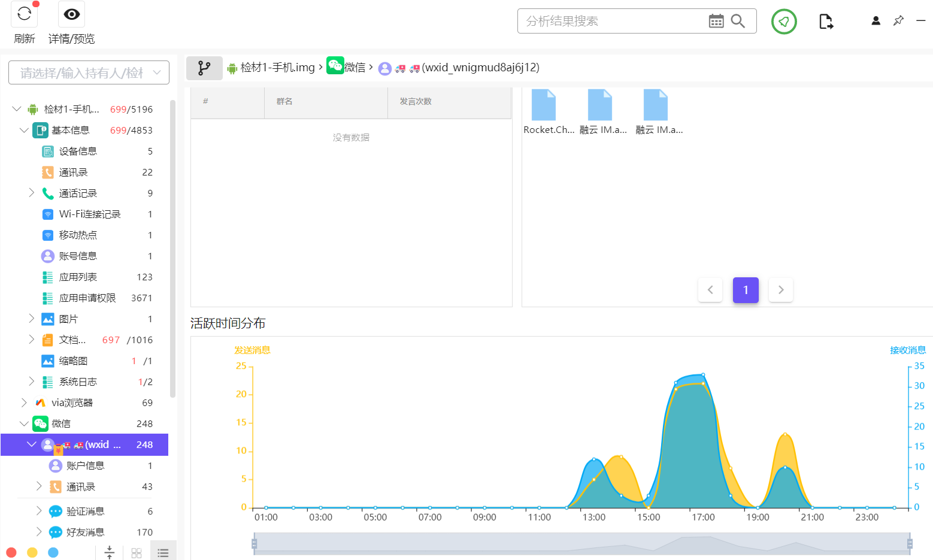933x560 pixels.
Task: Click the refresh 刷新 icon
Action: pos(25,14)
